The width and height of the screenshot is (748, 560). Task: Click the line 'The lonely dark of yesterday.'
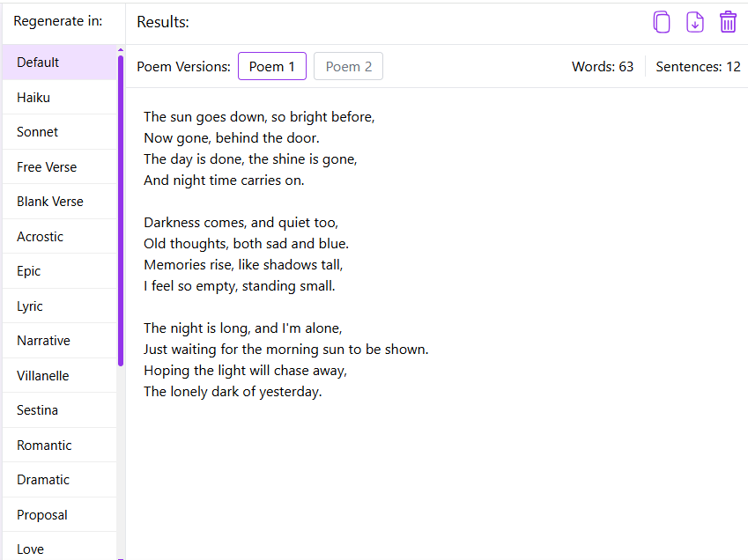point(233,392)
